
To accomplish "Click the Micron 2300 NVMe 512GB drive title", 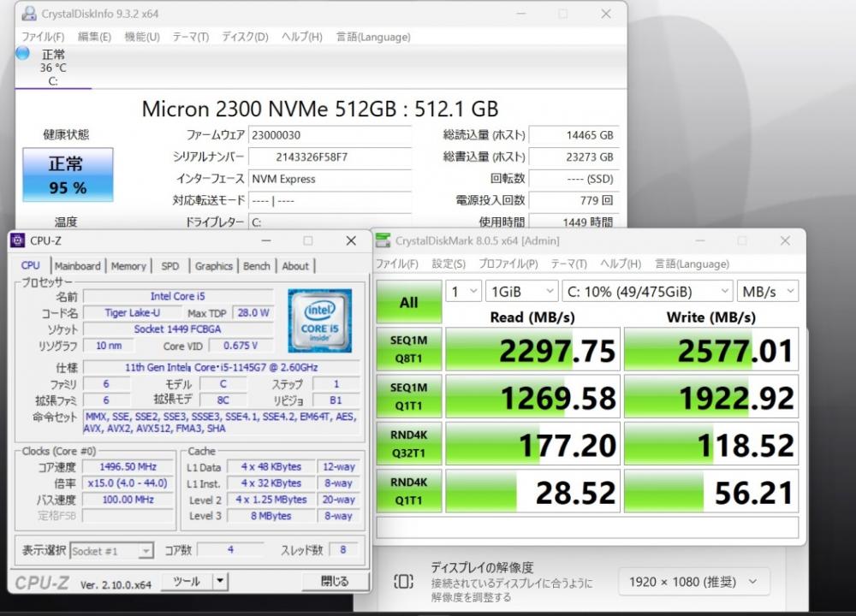I will click(x=320, y=109).
